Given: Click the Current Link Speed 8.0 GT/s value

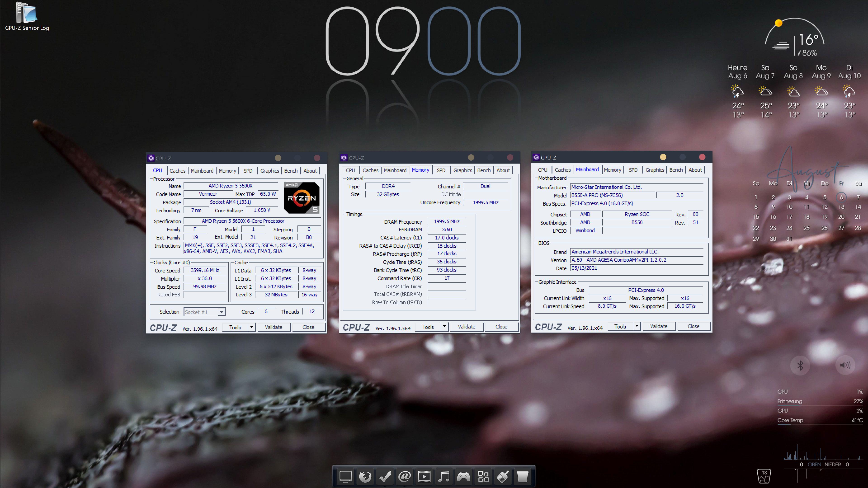Looking at the screenshot, I should (607, 306).
